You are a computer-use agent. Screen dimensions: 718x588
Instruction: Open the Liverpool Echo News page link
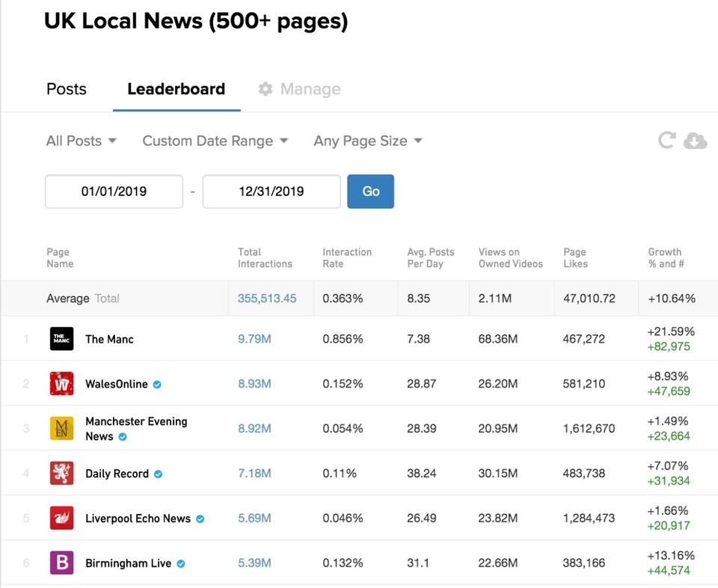click(138, 518)
